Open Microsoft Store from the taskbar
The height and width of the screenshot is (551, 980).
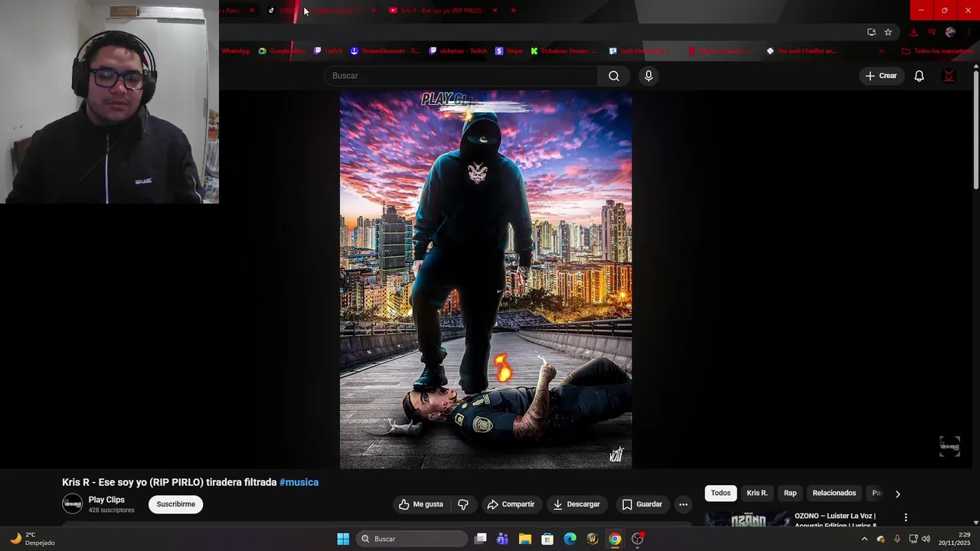547,539
